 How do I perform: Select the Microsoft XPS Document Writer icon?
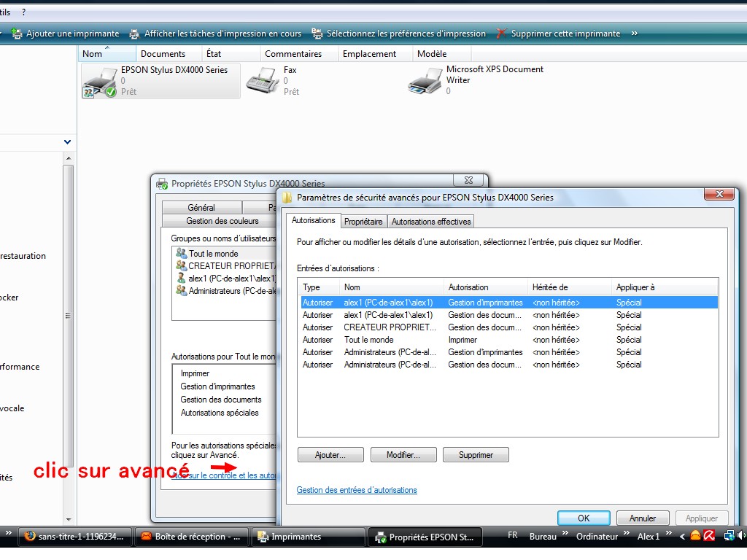point(425,80)
